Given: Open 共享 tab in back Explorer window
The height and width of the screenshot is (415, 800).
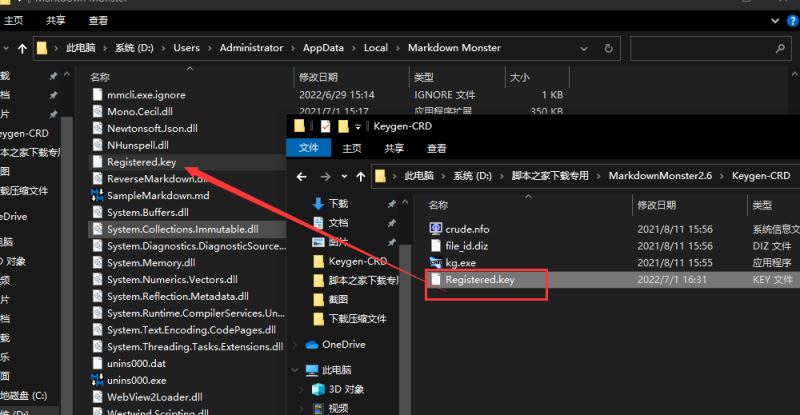Looking at the screenshot, I should [x=56, y=20].
